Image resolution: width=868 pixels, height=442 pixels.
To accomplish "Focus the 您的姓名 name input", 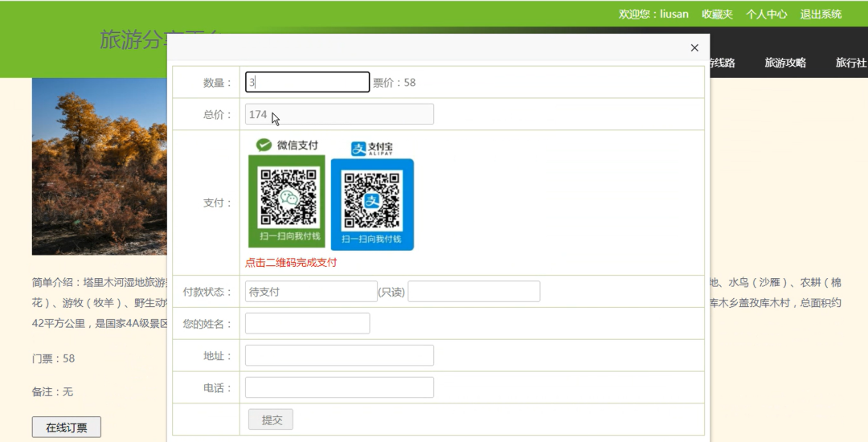I will point(307,324).
